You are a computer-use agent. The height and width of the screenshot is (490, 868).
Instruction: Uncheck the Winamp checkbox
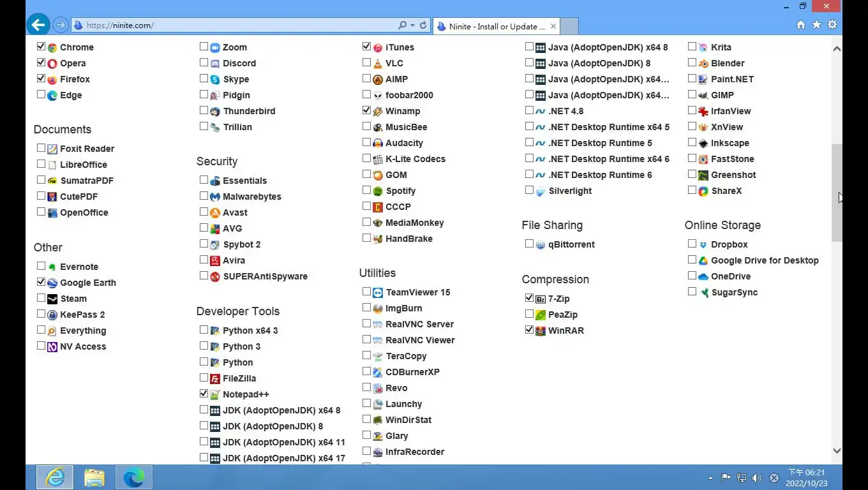(x=366, y=110)
